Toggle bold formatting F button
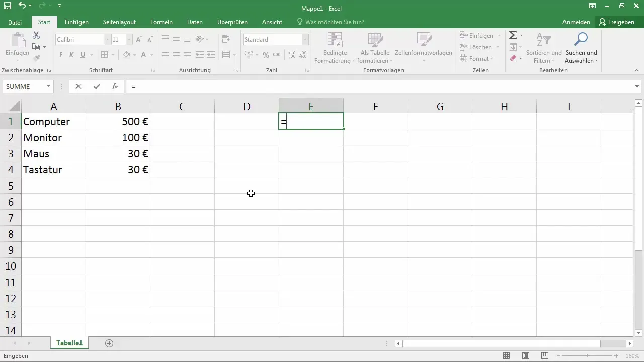 (x=61, y=55)
